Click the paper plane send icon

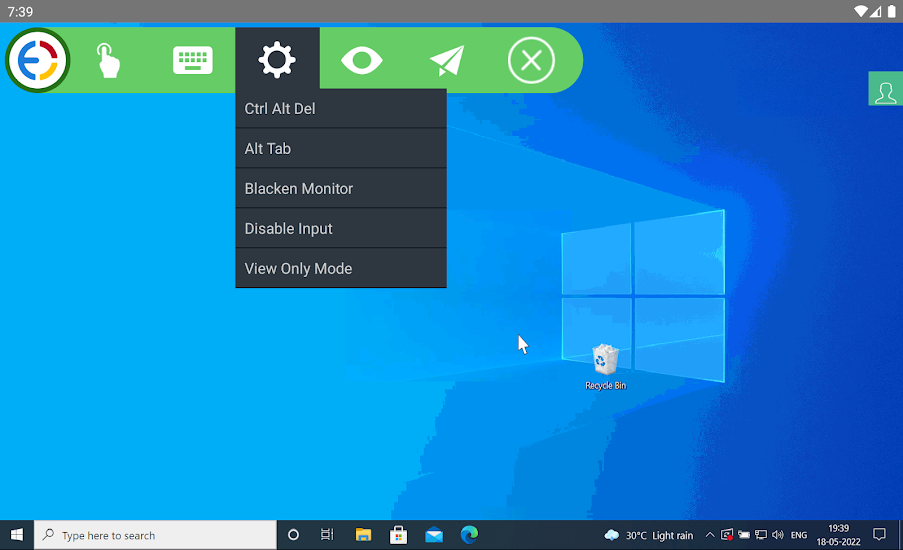[x=446, y=60]
